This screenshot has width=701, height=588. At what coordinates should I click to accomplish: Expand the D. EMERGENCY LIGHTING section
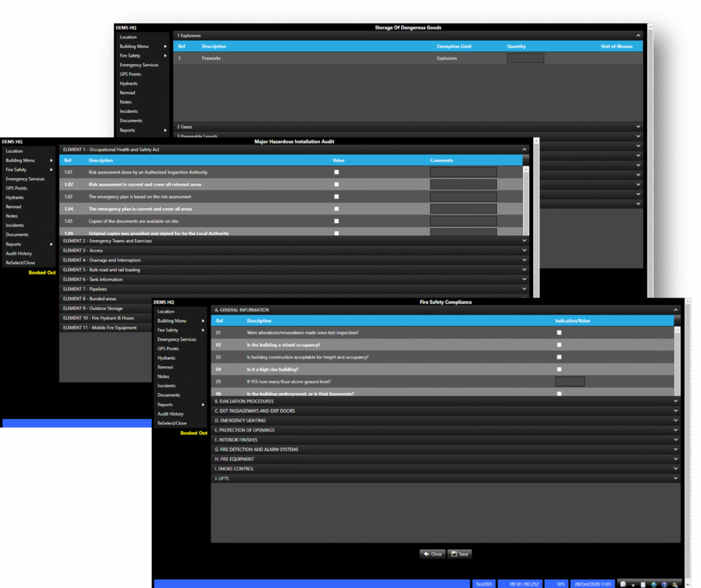445,420
